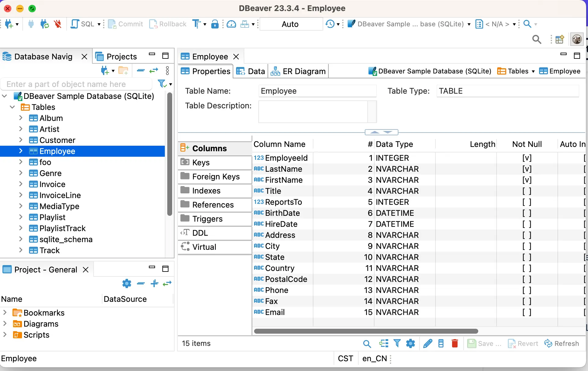Switch to the Data tab

point(252,71)
